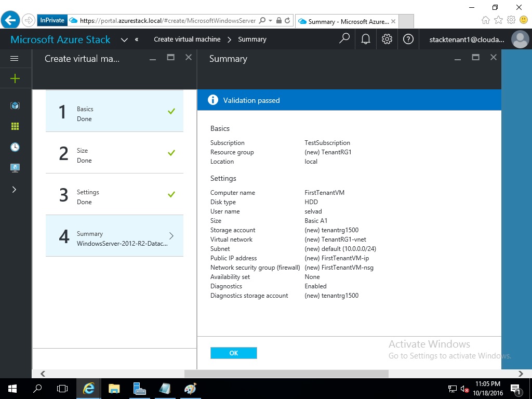The image size is (532, 399).
Task: Click the InPrivate indicator badge
Action: click(x=52, y=20)
